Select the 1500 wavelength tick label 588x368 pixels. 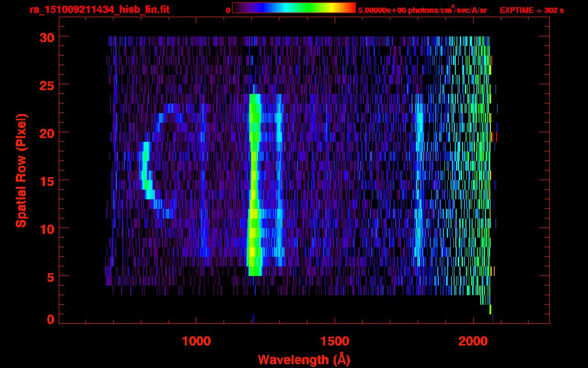[x=334, y=341]
